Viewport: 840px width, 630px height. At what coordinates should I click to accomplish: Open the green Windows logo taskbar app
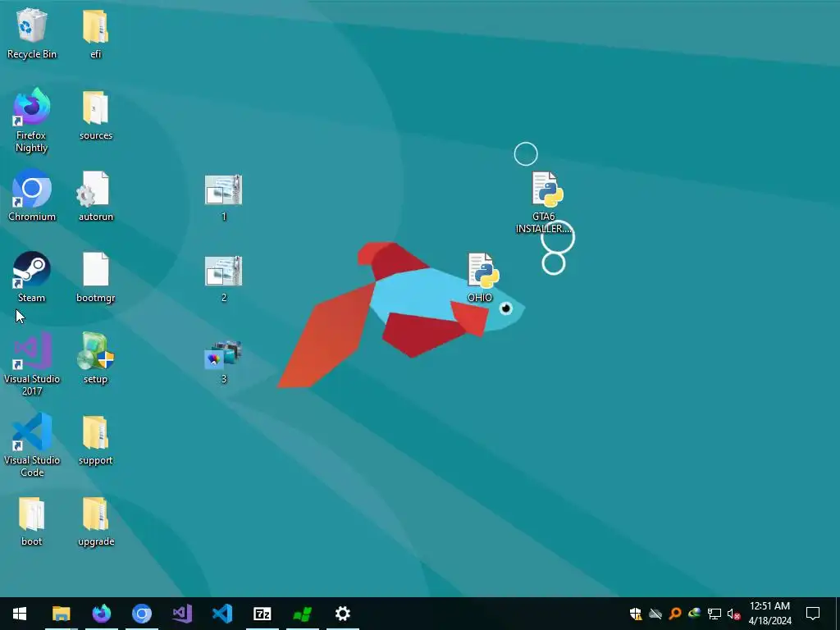pos(302,614)
